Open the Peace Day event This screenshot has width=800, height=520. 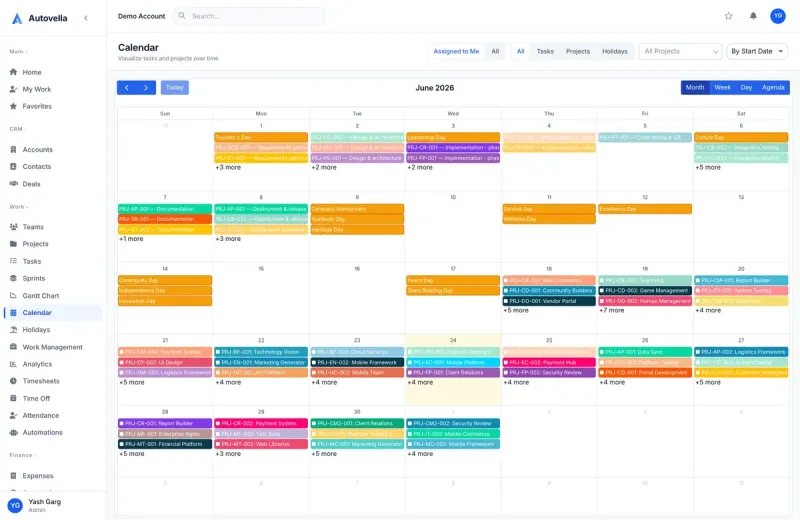click(x=453, y=280)
